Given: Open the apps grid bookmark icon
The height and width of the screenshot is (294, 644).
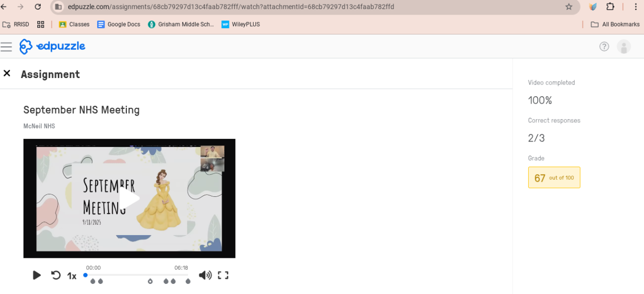Looking at the screenshot, I should click(41, 24).
